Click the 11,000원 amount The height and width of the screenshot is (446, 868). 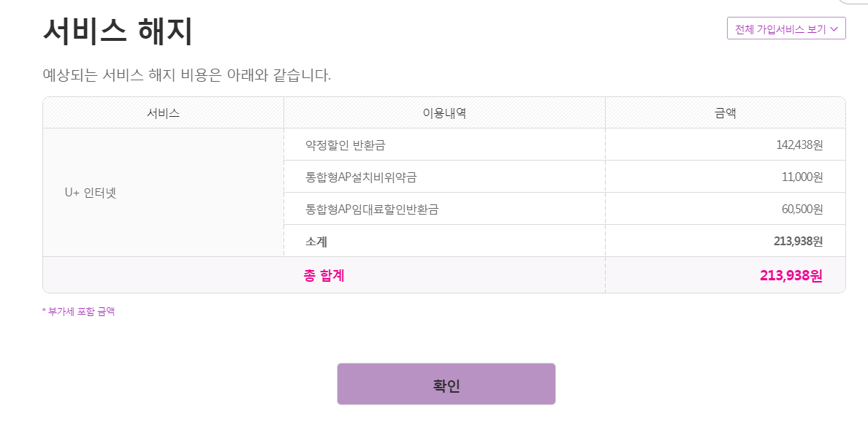point(802,177)
